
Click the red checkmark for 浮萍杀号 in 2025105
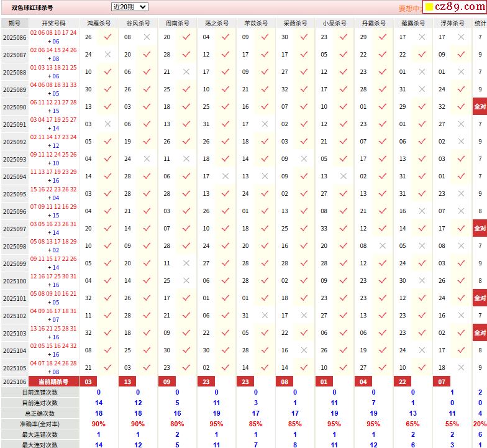(x=460, y=368)
